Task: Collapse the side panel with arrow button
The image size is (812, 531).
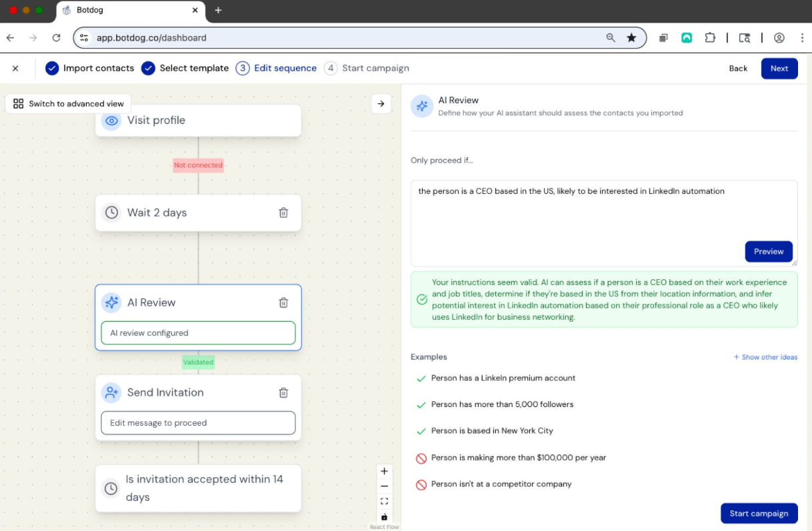Action: (381, 103)
